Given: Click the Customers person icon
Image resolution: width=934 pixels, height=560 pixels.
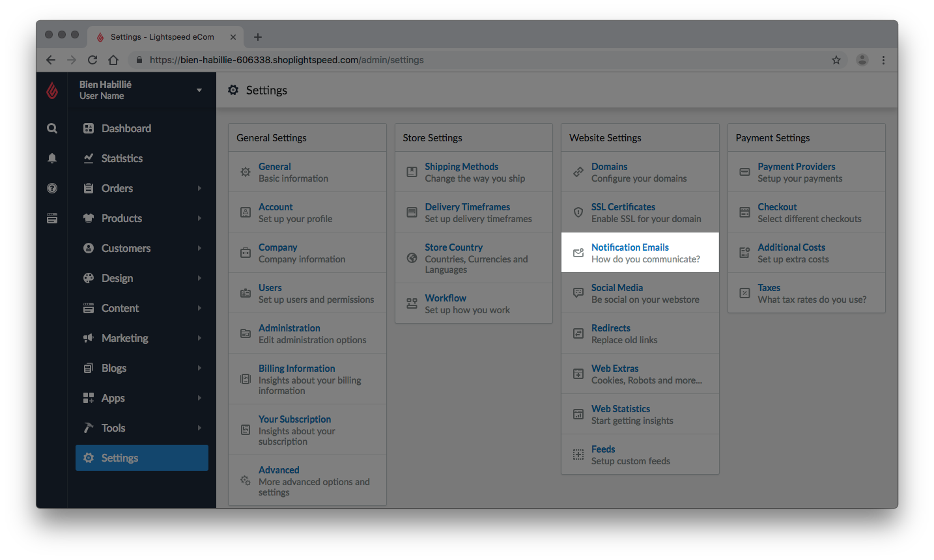Looking at the screenshot, I should 89,248.
